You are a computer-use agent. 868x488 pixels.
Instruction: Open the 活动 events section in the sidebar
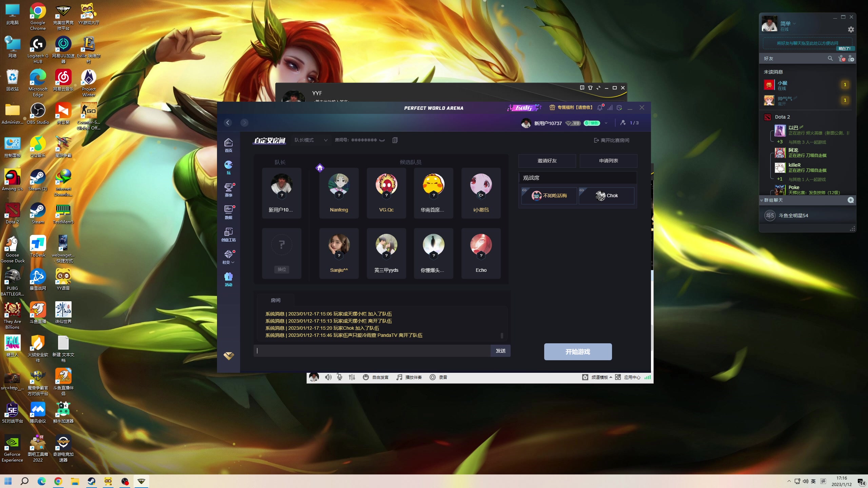tap(229, 280)
